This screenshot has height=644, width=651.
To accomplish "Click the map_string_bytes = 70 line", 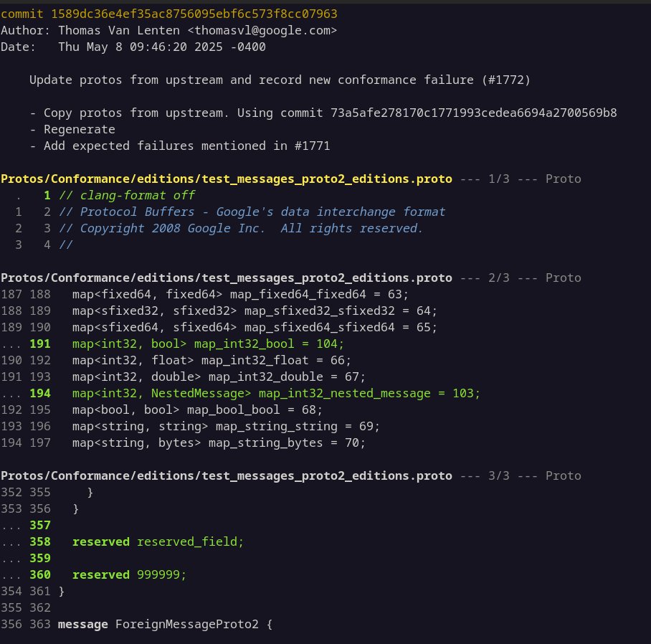I will (x=219, y=442).
